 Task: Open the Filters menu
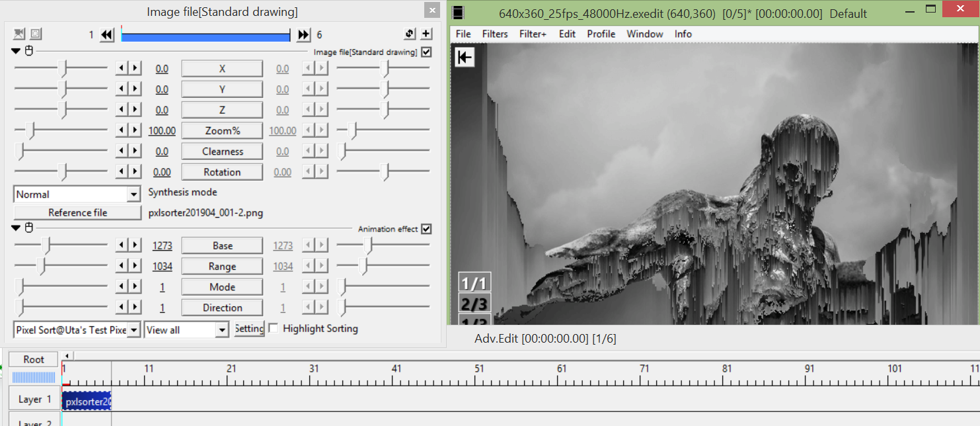tap(495, 34)
